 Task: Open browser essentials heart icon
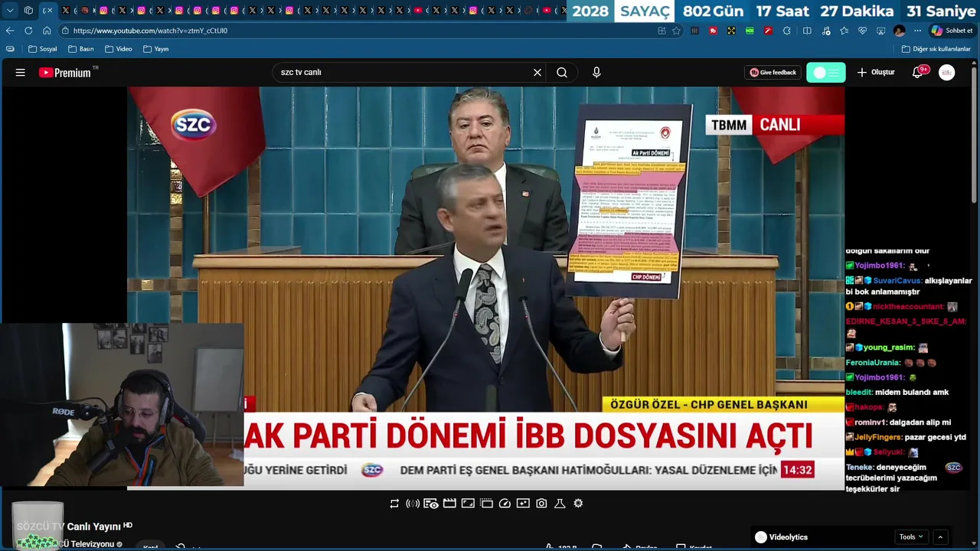pos(862,31)
